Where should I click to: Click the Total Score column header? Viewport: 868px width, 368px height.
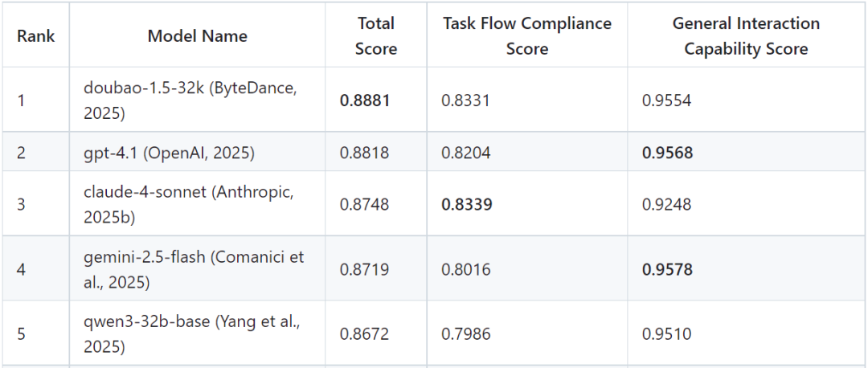376,36
